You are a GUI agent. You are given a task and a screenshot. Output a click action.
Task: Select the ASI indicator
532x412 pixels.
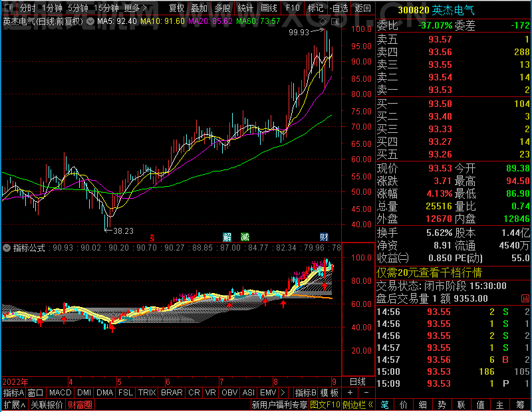pos(249,393)
